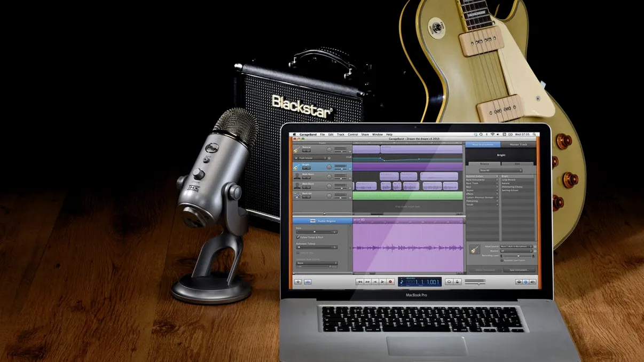Adjust the Rock Kit track's pan knob

329,195
